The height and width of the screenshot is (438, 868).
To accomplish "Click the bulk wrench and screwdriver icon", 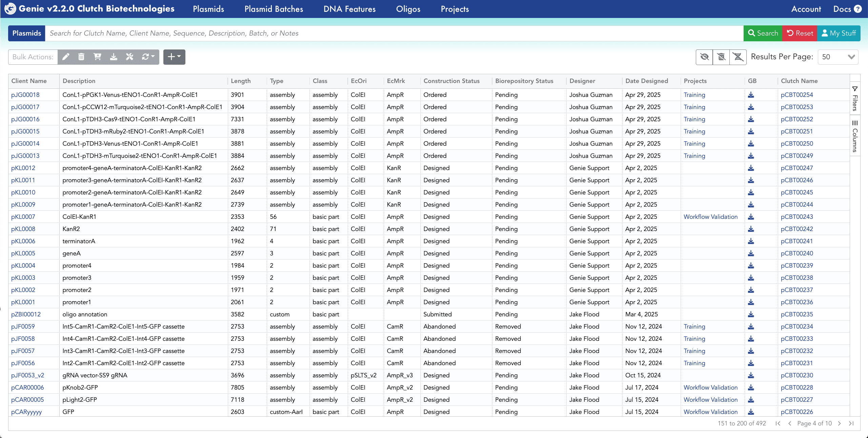I will pos(129,57).
